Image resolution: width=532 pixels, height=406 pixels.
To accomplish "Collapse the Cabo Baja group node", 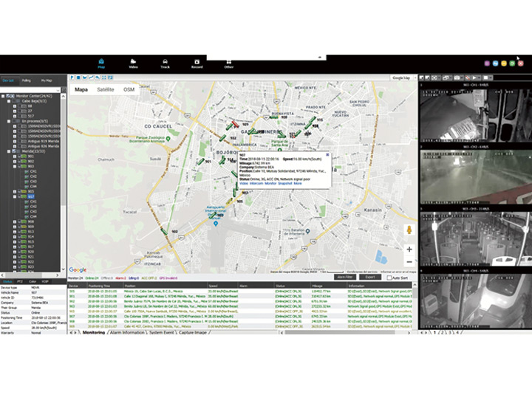I will (x=9, y=101).
